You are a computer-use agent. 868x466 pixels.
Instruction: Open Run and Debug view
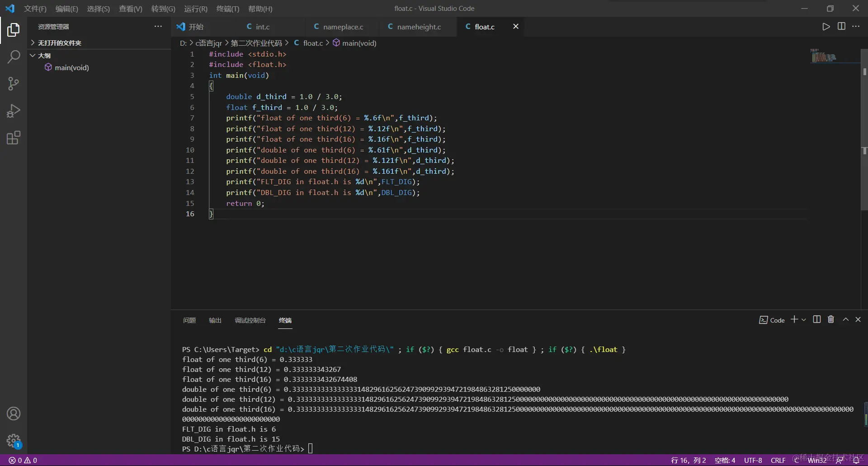pos(14,111)
